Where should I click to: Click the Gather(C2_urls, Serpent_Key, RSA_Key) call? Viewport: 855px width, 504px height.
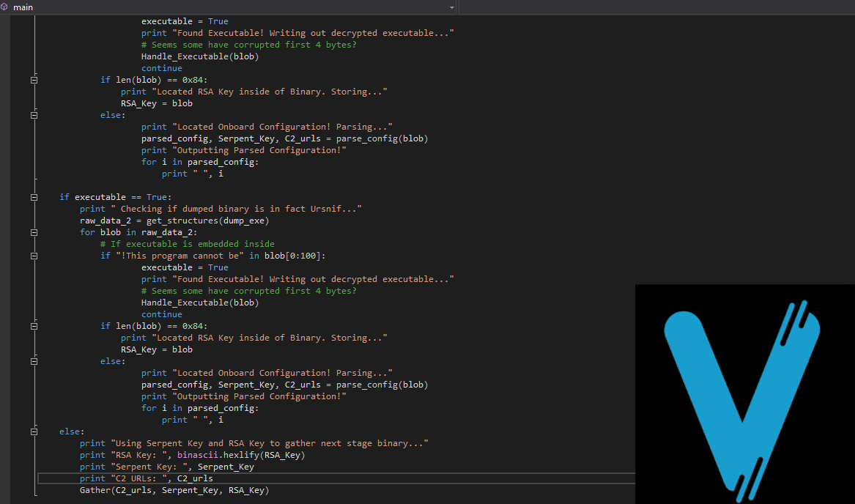pos(174,490)
